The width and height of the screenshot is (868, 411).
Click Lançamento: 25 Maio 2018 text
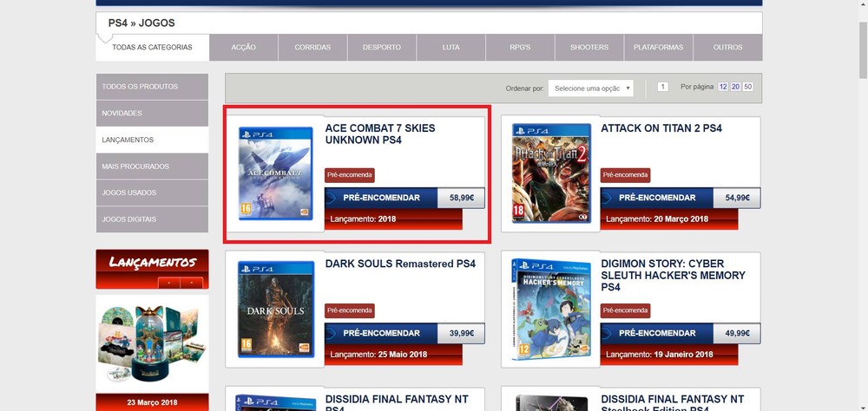(378, 355)
